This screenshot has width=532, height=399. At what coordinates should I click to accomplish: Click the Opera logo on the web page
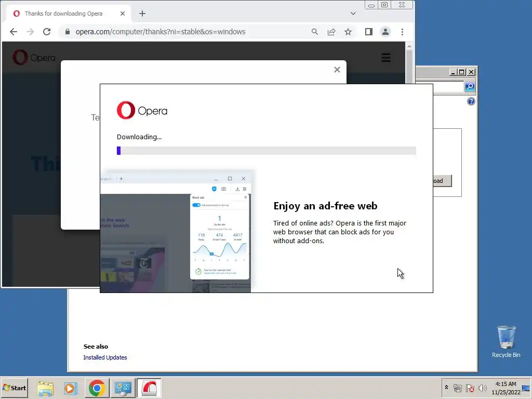(x=34, y=58)
